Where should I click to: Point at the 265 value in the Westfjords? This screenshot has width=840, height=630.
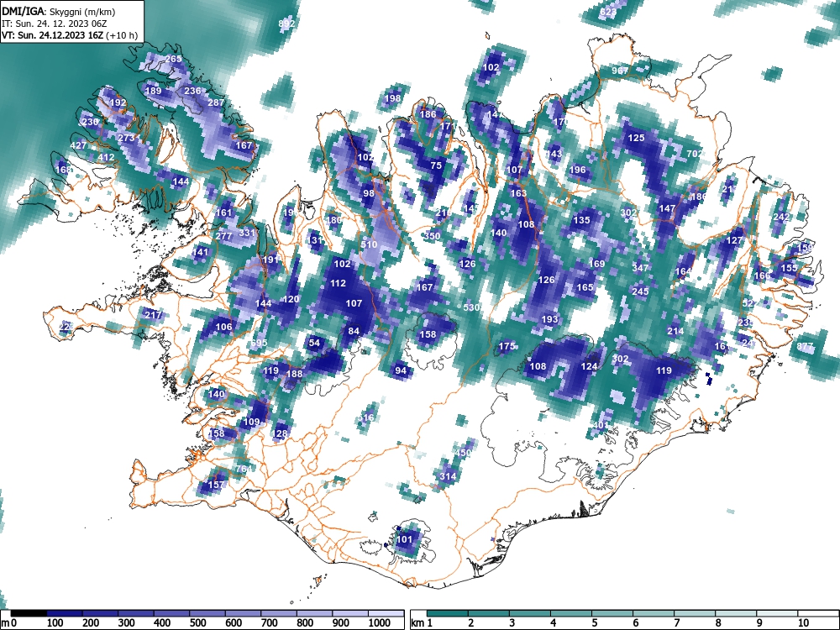point(173,59)
